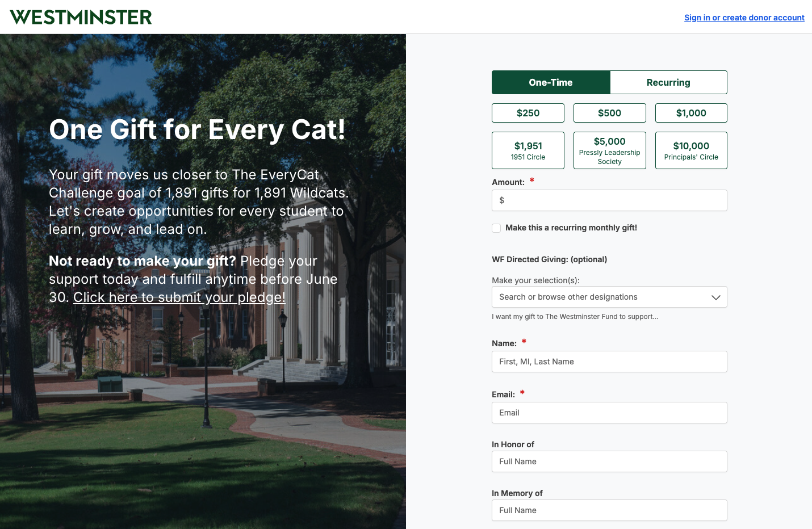Focus the In Honor of field
This screenshot has width=812, height=529.
click(x=609, y=461)
